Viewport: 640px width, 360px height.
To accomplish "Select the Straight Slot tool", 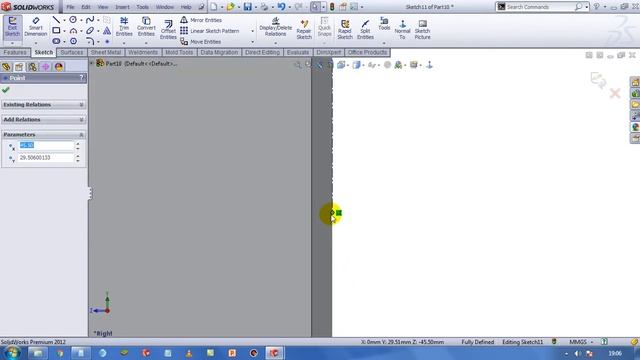I will point(56,41).
